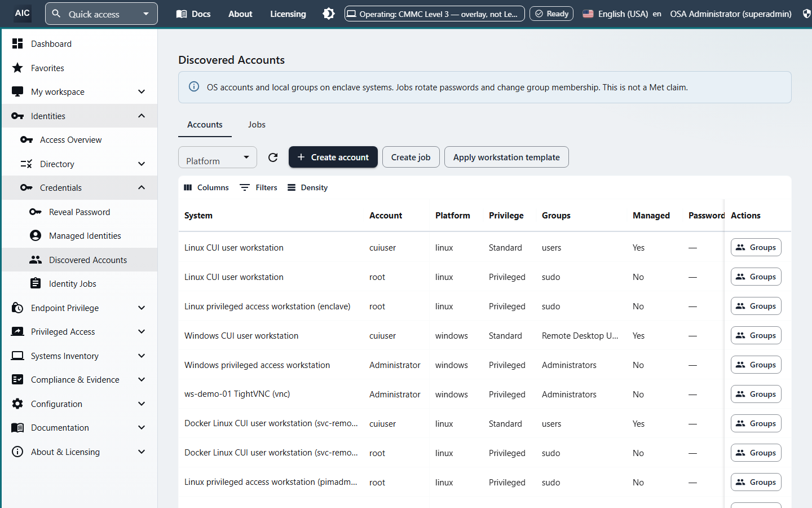This screenshot has width=812, height=508.
Task: Open the Docs menu item
Action: pos(193,14)
